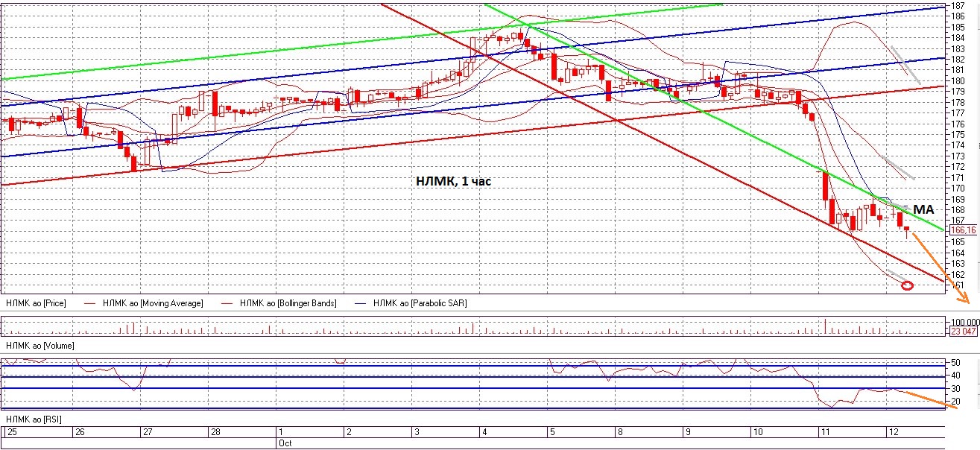Click price axis value 162

point(958,274)
